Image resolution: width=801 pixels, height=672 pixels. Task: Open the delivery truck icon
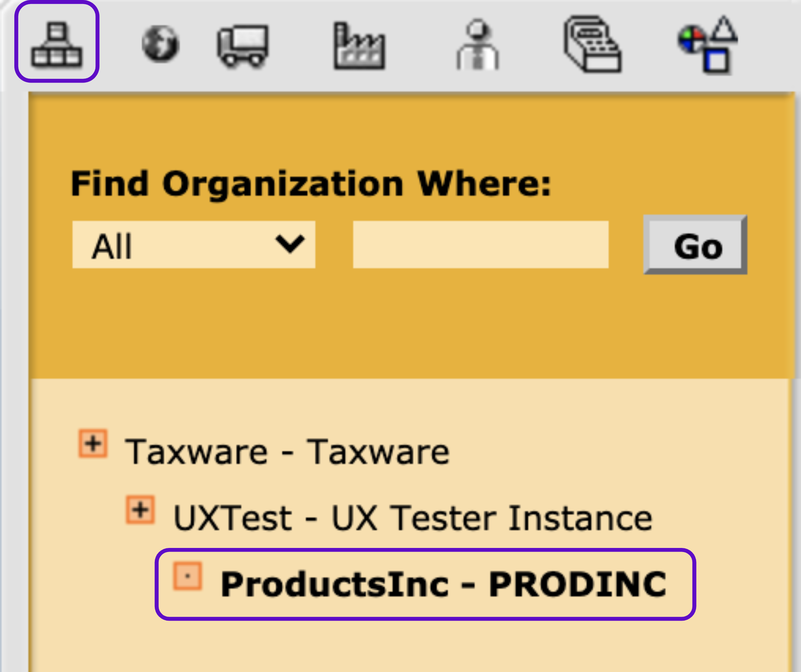(x=244, y=46)
